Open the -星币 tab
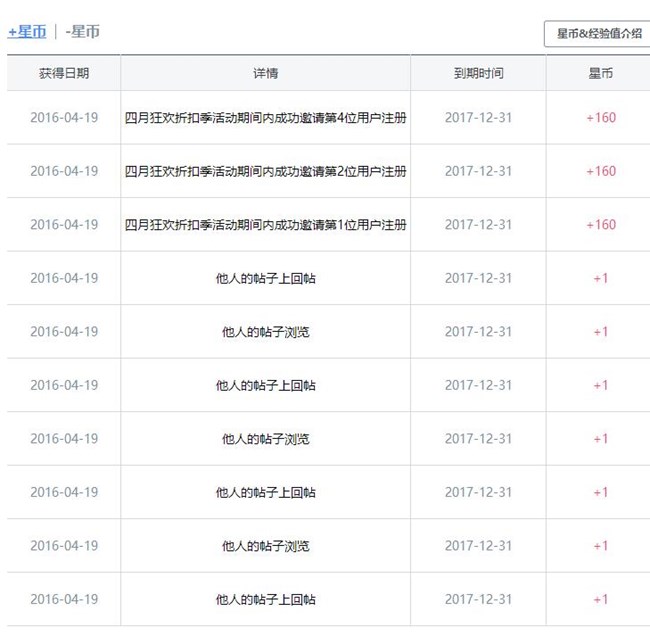650x636 pixels. click(x=82, y=32)
